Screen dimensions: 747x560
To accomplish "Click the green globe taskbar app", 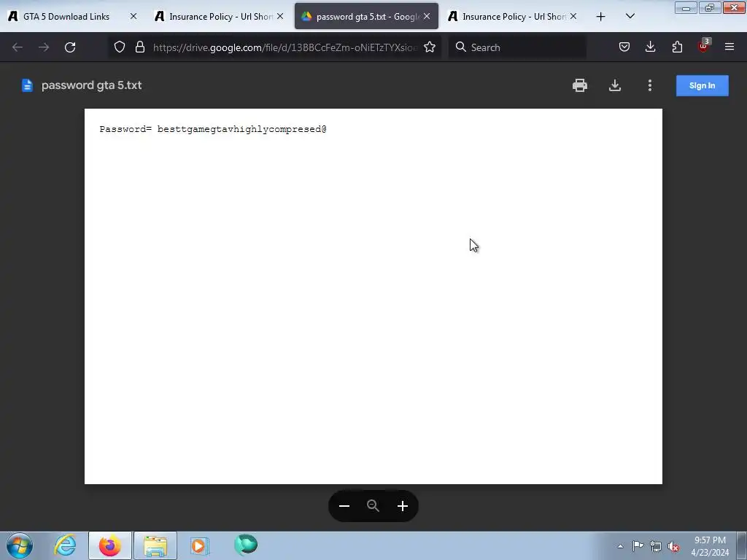I will [x=246, y=545].
